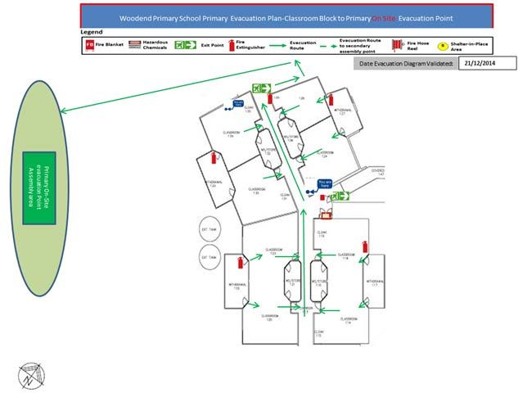532x402 pixels.
Task: Click the Withdrawal 1.17 label
Action: point(375,282)
